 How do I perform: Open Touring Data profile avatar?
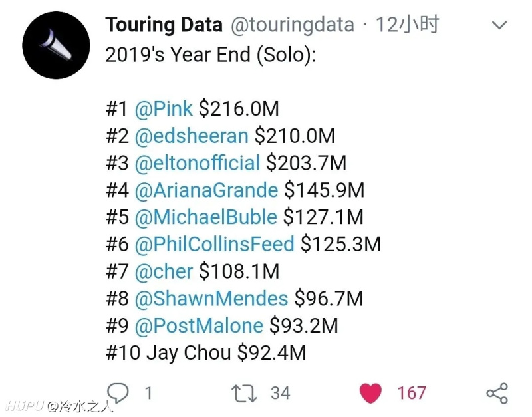point(56,45)
